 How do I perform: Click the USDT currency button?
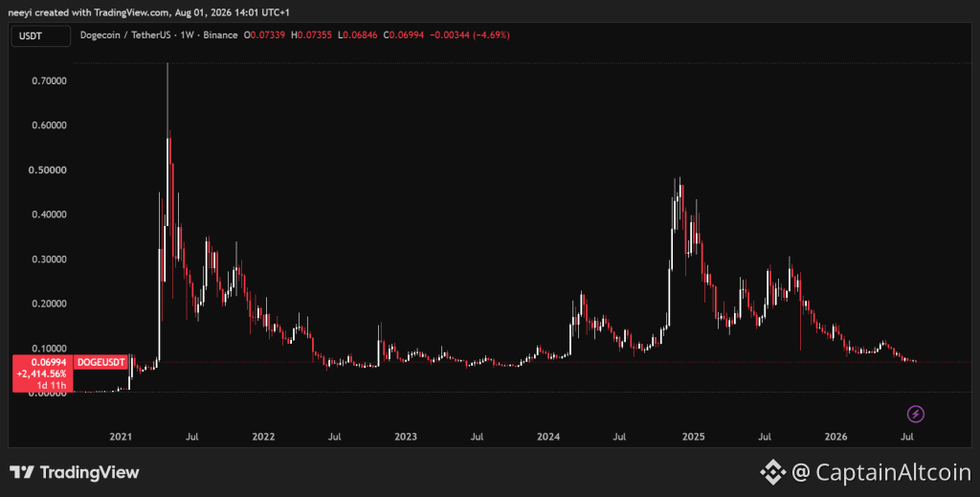(40, 36)
